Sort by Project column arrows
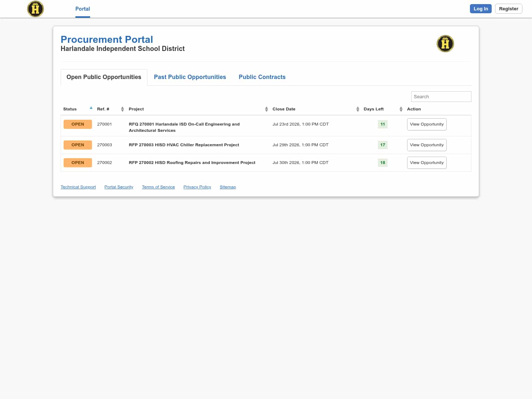The width and height of the screenshot is (532, 399). point(266,109)
